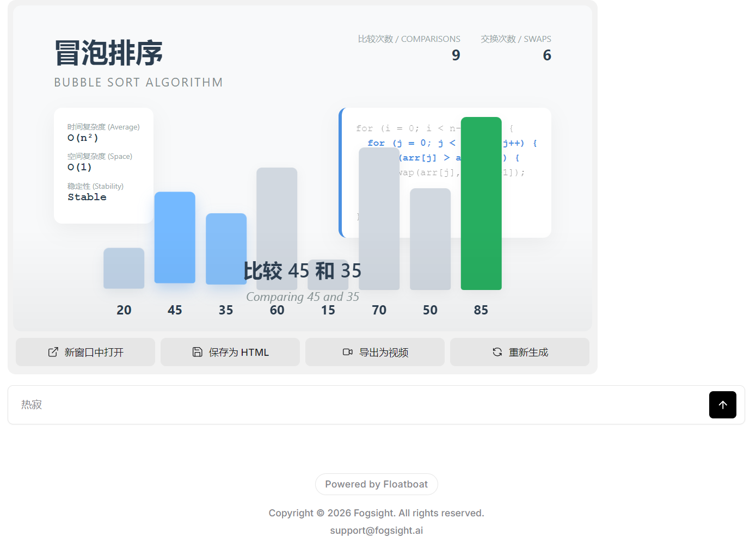Image resolution: width=756 pixels, height=543 pixels.
Task: Click 导出为视频 button
Action: 375,352
